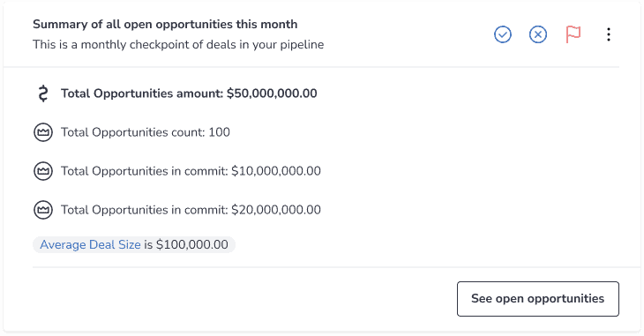Select the 'monthly checkpoint of deals' subtitle text
Screen dimensions: 644x336
click(x=159, y=44)
